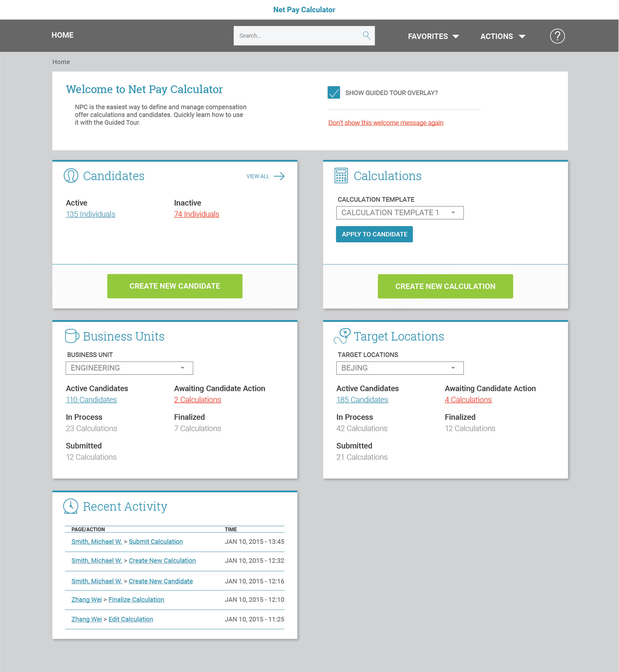Click the search magnifier icon
This screenshot has height=672, width=619.
(x=366, y=35)
